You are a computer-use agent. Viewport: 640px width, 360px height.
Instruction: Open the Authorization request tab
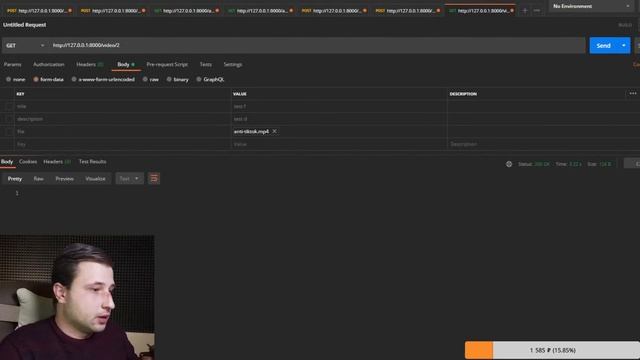point(49,64)
